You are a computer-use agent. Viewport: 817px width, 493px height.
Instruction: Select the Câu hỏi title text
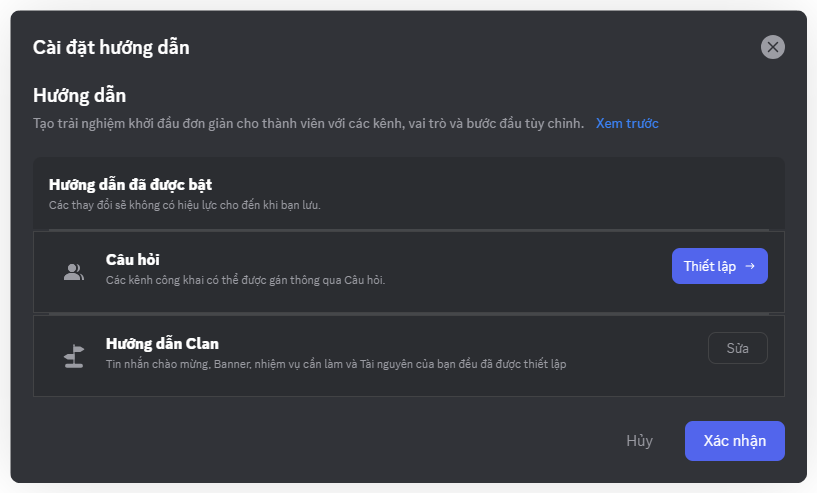click(133, 260)
